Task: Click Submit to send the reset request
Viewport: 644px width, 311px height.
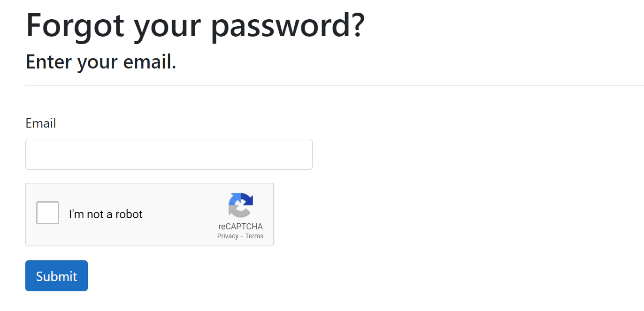Action: click(x=56, y=276)
